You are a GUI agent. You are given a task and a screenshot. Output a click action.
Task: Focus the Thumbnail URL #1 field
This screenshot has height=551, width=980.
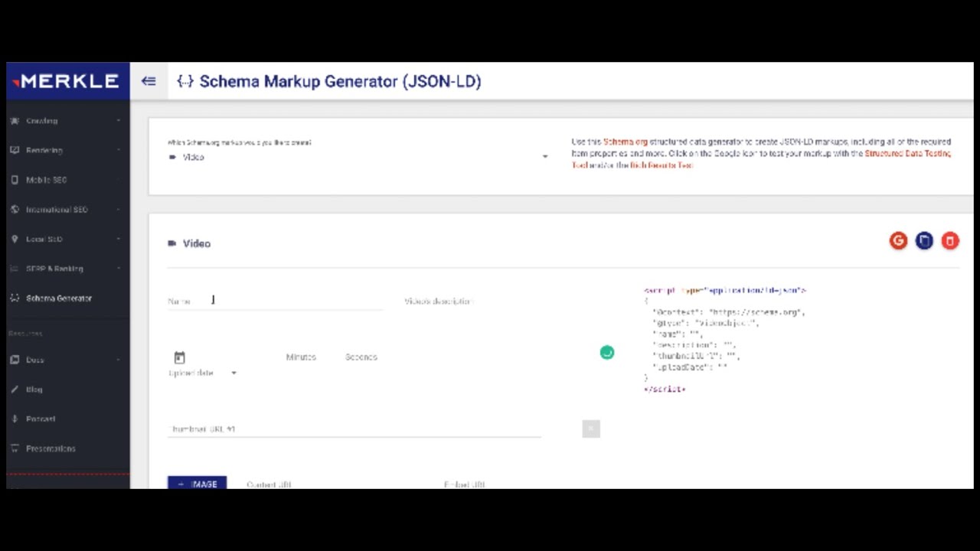(x=354, y=429)
